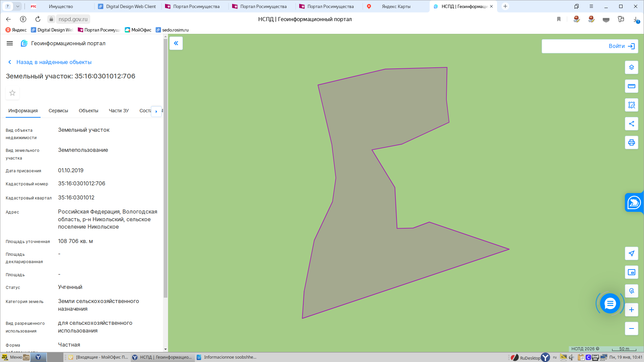Switch to the Сервисы tab
Viewport: 644px width, 362px height.
[58, 111]
